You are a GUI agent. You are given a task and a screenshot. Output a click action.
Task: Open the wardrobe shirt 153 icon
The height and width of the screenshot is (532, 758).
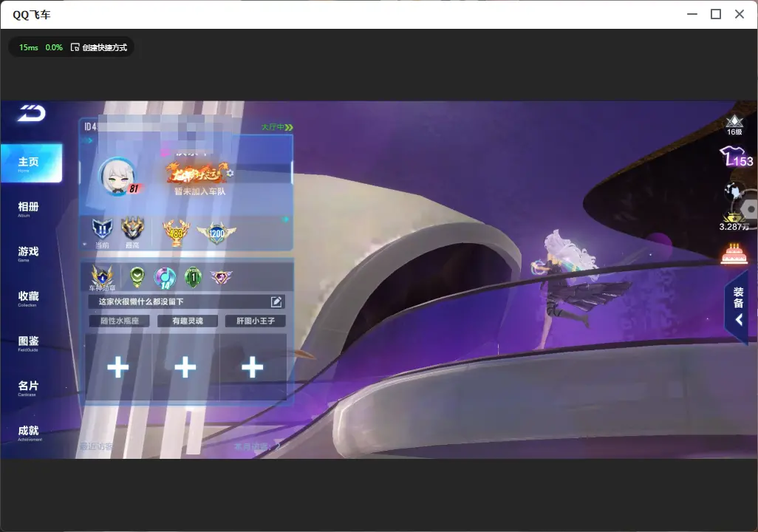[737, 157]
